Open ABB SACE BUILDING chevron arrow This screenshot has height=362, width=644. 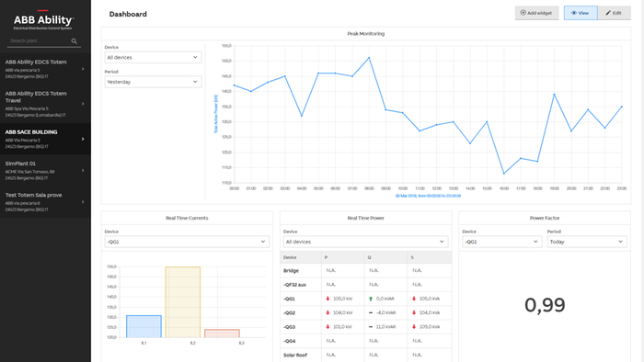[83, 139]
